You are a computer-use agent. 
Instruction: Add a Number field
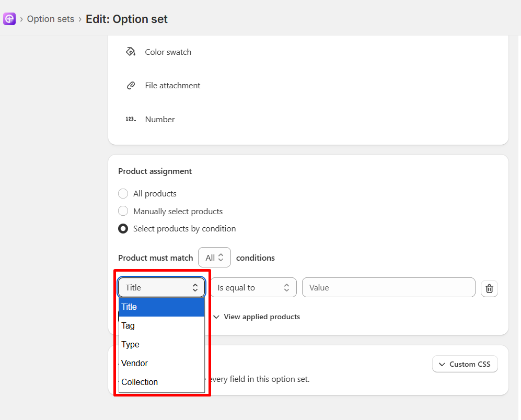point(159,119)
